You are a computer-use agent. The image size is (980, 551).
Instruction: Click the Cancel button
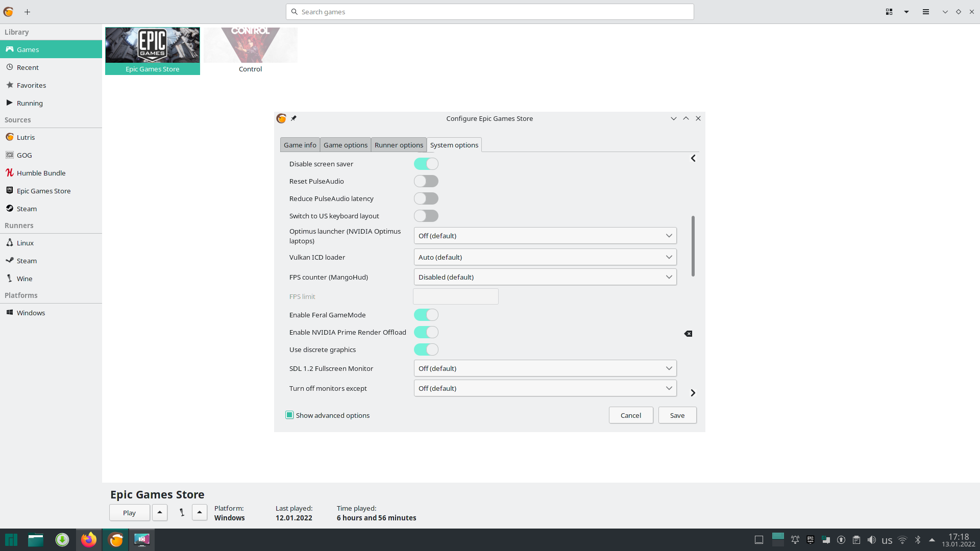pyautogui.click(x=631, y=415)
